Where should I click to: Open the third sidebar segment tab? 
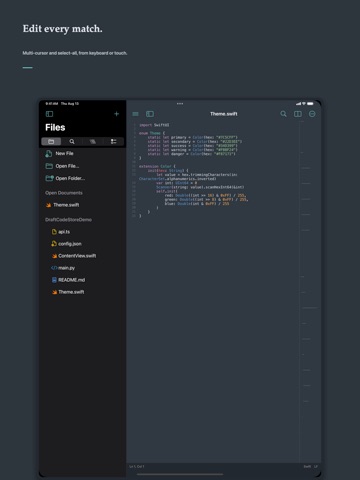tap(93, 142)
